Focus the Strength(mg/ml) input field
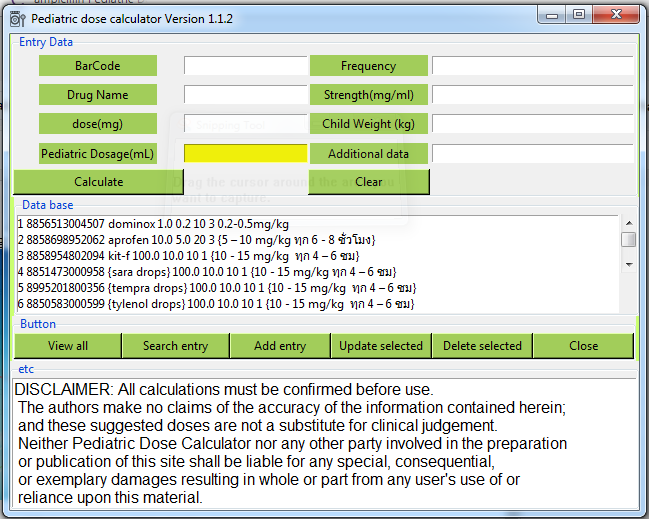 point(533,95)
